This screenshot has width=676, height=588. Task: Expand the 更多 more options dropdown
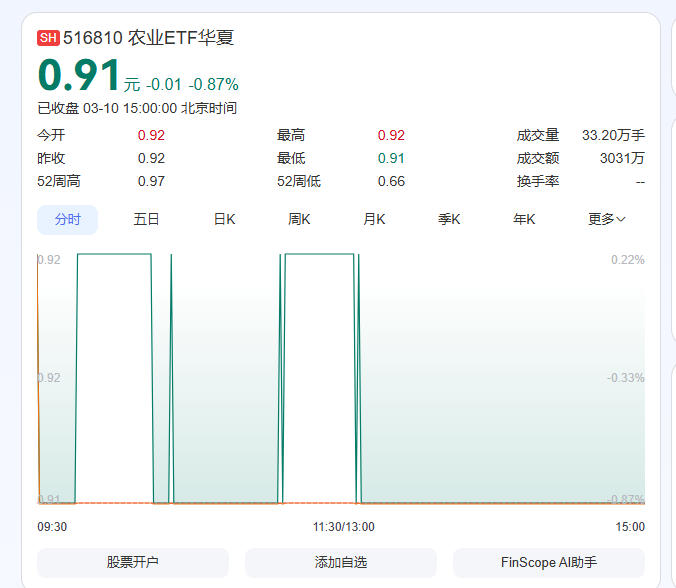(x=606, y=219)
